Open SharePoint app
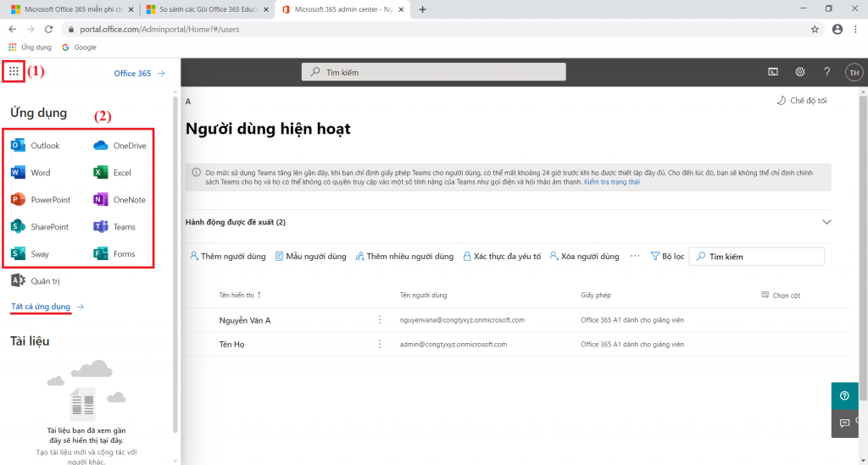This screenshot has height=465, width=868. (40, 227)
